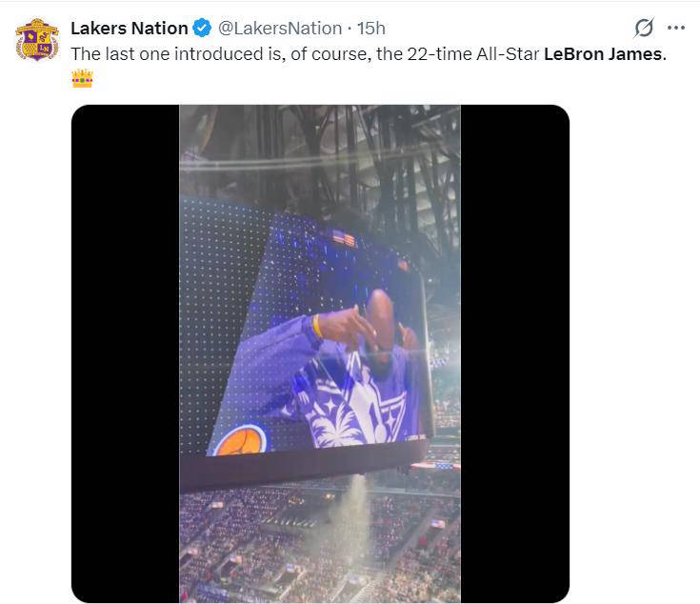
Task: Click the left black bar of video
Action: [x=125, y=353]
